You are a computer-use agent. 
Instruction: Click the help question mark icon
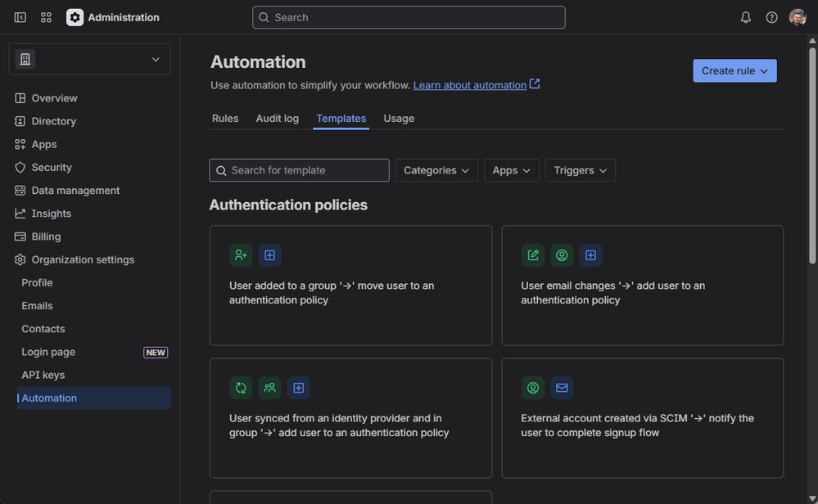tap(771, 17)
